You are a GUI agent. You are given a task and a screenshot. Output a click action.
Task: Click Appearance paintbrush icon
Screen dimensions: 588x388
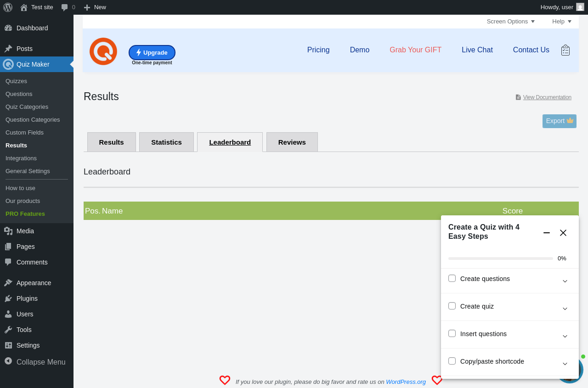[8, 283]
